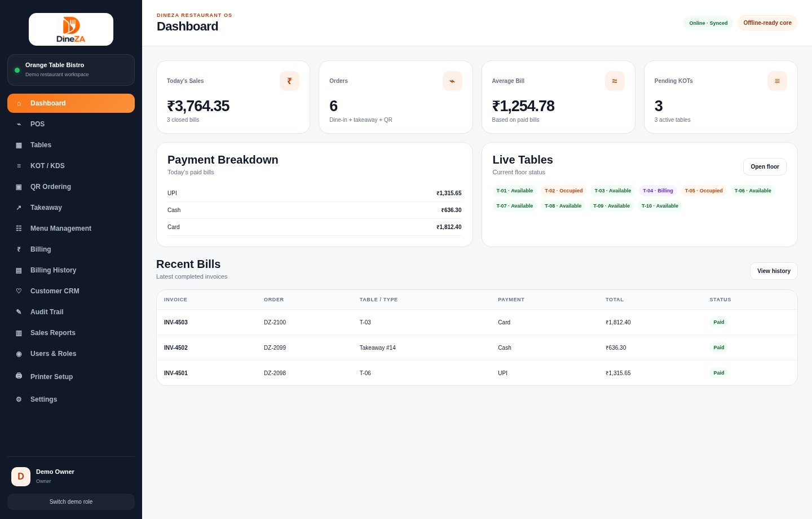Click the Today's Sales rupee card icon

point(289,81)
